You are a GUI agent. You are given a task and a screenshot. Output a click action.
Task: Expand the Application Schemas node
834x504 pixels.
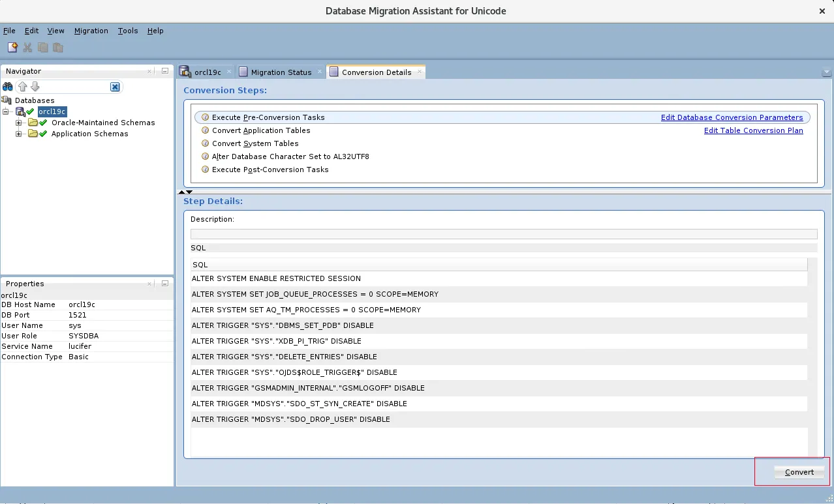point(19,134)
